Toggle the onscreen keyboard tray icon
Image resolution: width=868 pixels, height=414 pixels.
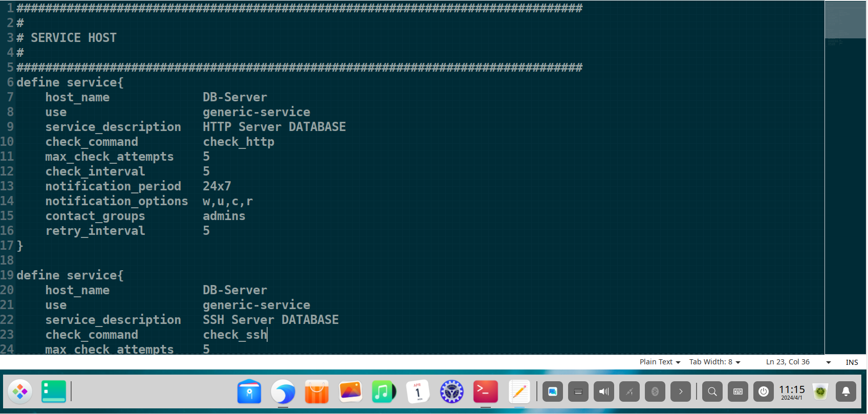point(737,392)
